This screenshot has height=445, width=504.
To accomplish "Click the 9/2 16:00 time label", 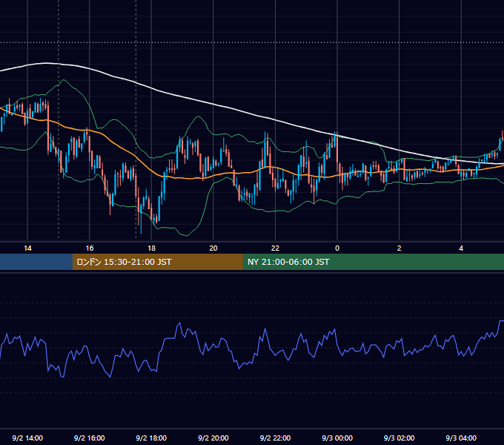I will click(x=90, y=438).
